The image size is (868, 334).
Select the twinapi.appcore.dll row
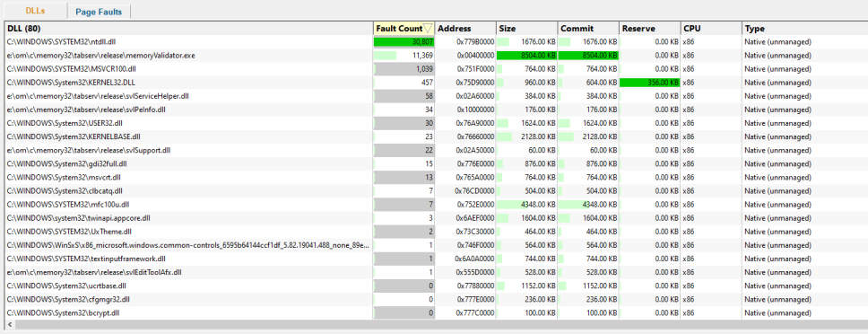(436, 218)
